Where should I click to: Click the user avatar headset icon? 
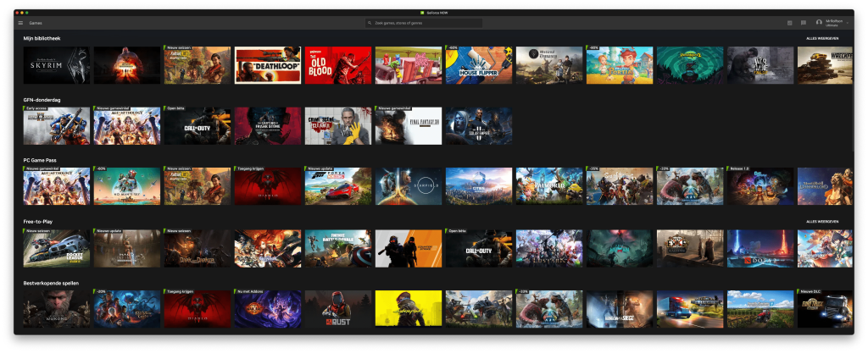coord(819,23)
